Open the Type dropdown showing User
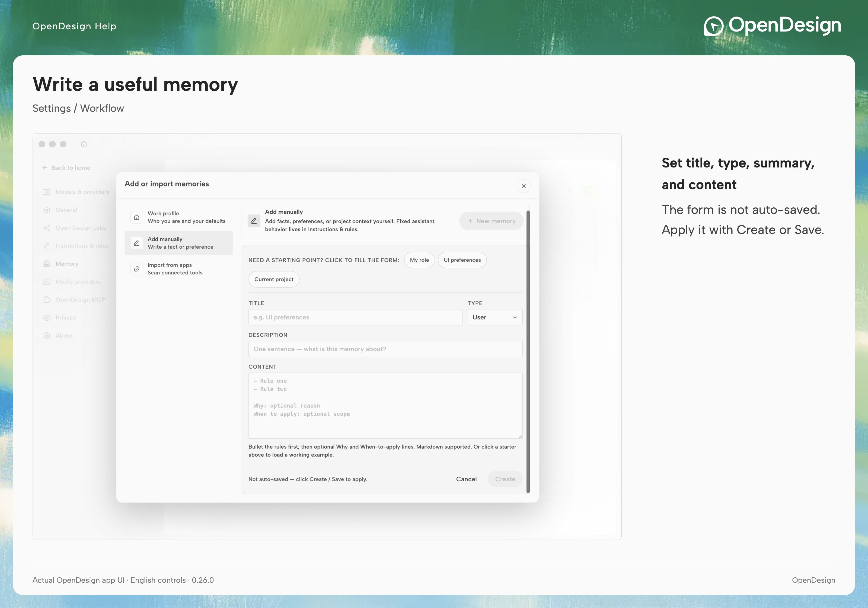Image resolution: width=868 pixels, height=608 pixels. 495,317
